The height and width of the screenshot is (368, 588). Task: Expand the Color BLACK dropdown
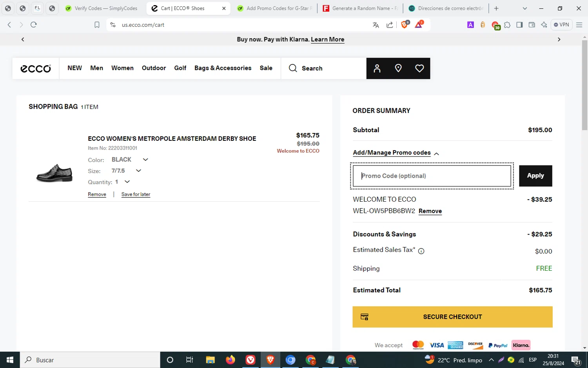(x=145, y=160)
